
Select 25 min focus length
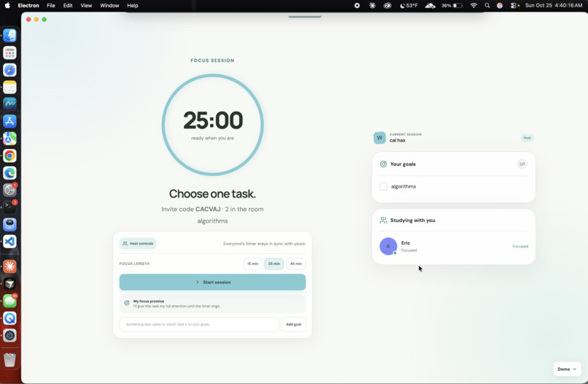click(274, 264)
